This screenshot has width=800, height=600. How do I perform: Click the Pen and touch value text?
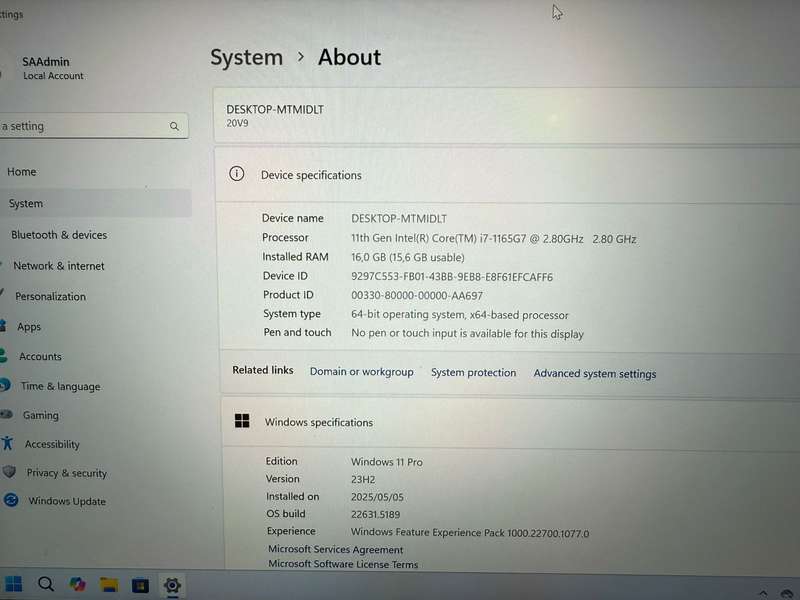467,334
